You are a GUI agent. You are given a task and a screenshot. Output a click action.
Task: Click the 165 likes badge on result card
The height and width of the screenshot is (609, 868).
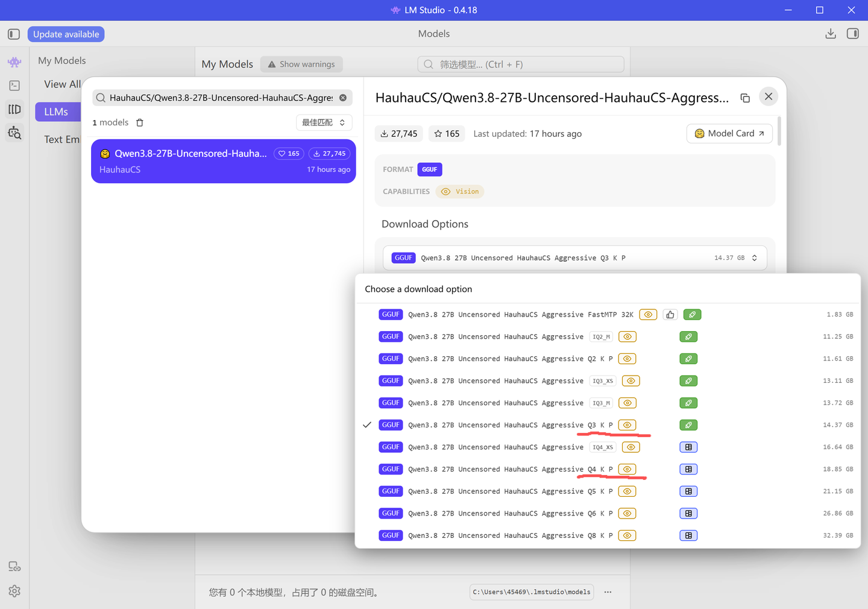point(289,154)
